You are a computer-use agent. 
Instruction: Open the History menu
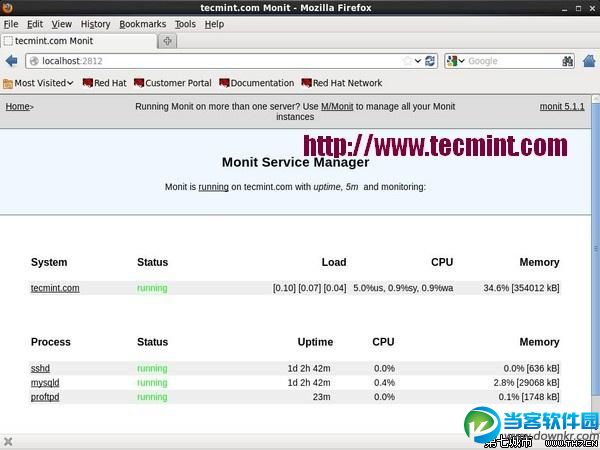(x=95, y=24)
